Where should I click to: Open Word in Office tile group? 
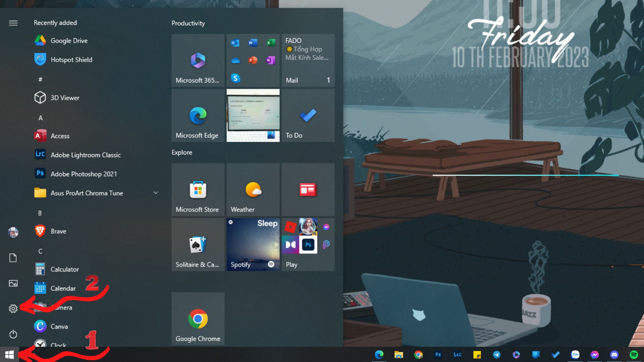click(x=253, y=43)
